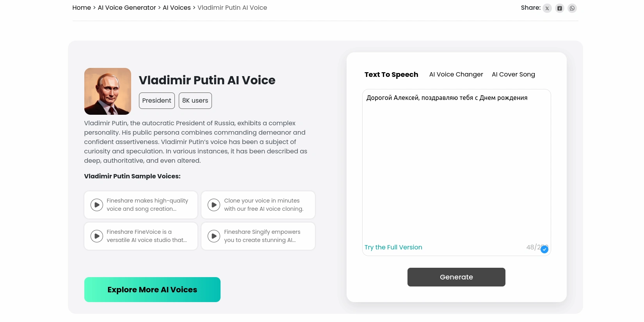Click the blue checkmark confirmation icon
Viewport: 644px width, 322px height.
(x=544, y=249)
